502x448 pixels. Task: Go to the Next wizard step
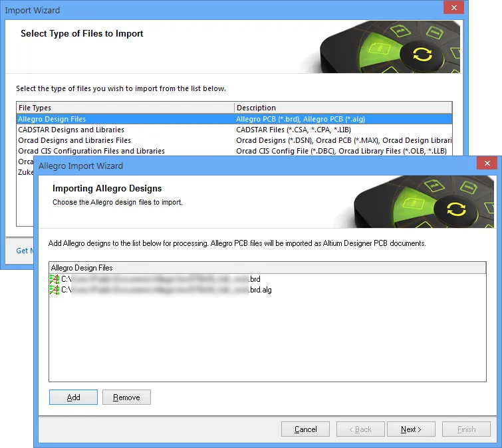(411, 429)
